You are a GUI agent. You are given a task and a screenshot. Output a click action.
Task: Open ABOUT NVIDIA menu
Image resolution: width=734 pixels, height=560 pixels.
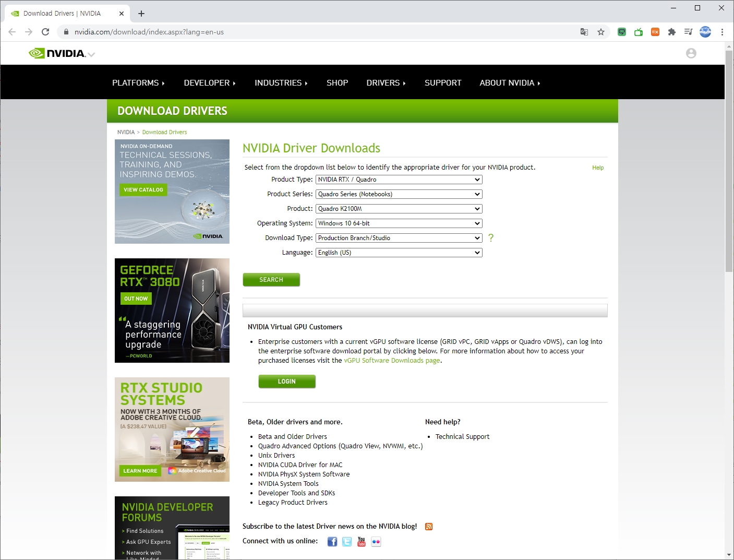510,83
